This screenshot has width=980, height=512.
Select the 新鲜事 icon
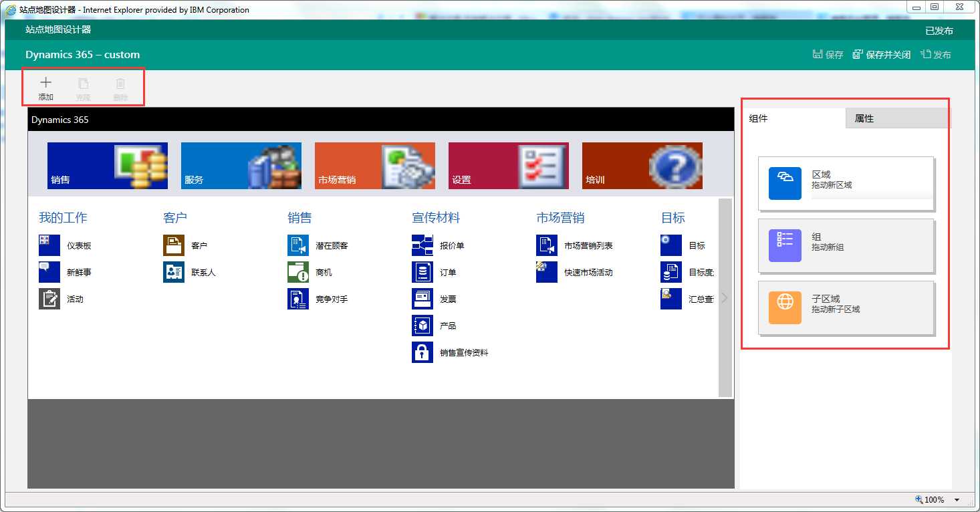coord(49,272)
